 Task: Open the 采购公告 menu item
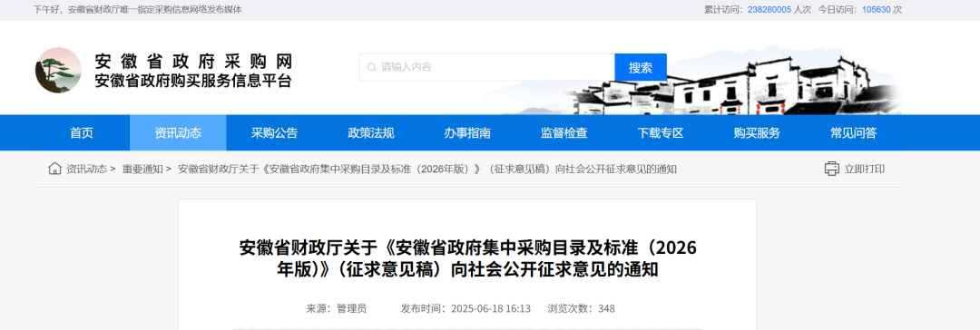click(274, 132)
